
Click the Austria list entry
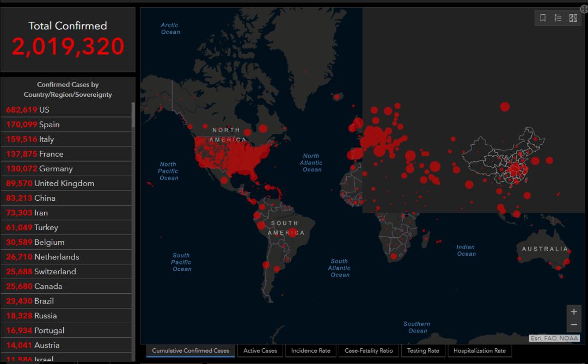[66, 345]
